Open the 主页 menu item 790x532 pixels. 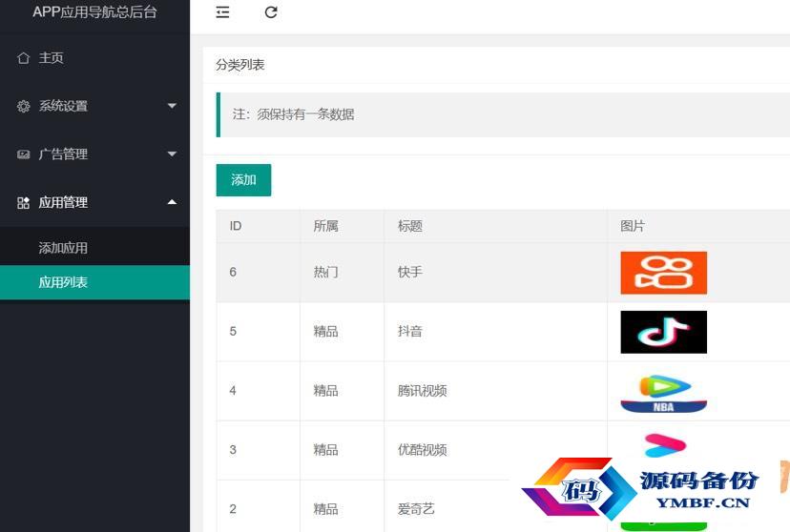pyautogui.click(x=94, y=58)
